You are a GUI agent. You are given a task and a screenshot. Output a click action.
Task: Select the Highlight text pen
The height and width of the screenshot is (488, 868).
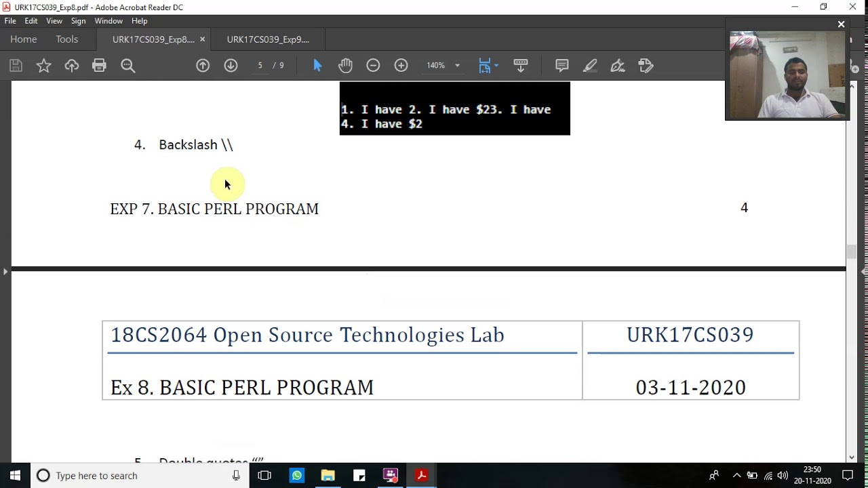click(x=590, y=66)
